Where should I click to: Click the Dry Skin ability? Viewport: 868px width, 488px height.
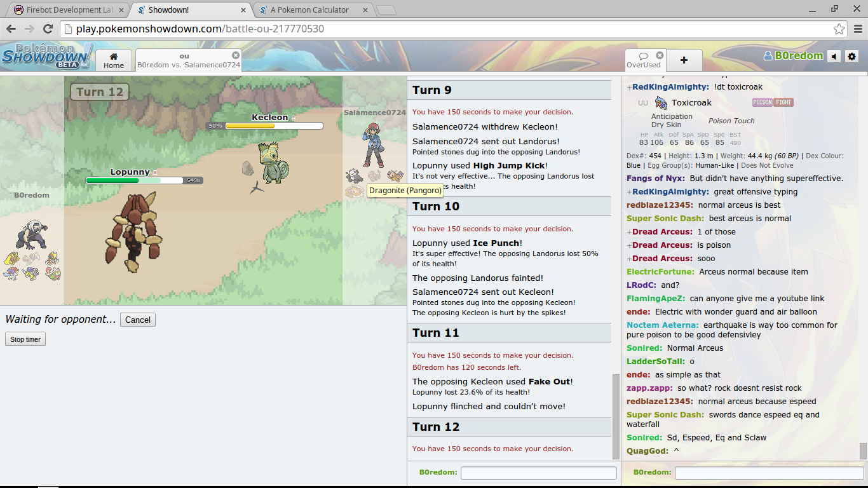click(666, 125)
